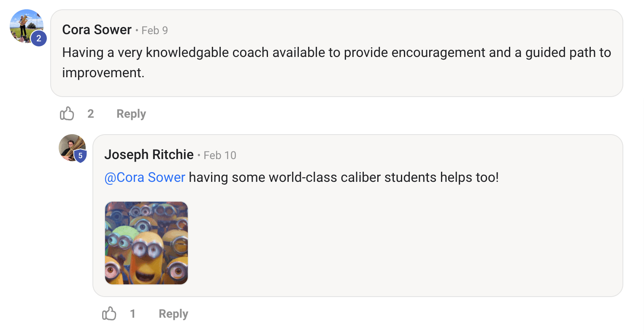
Task: Open Joseph Ritchie's profile name link
Action: point(149,155)
